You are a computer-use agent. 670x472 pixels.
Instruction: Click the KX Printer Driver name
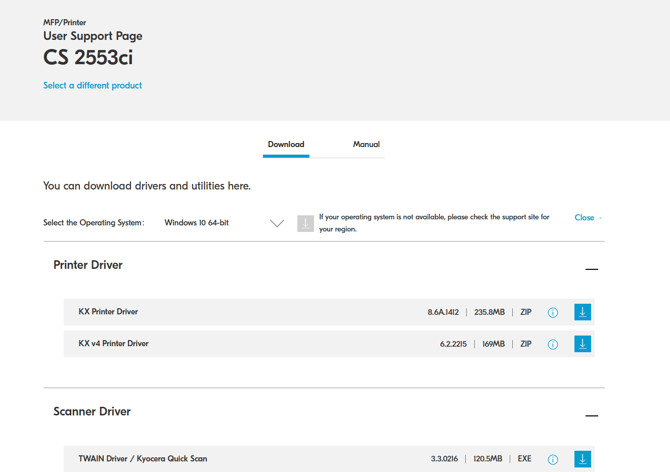108,311
